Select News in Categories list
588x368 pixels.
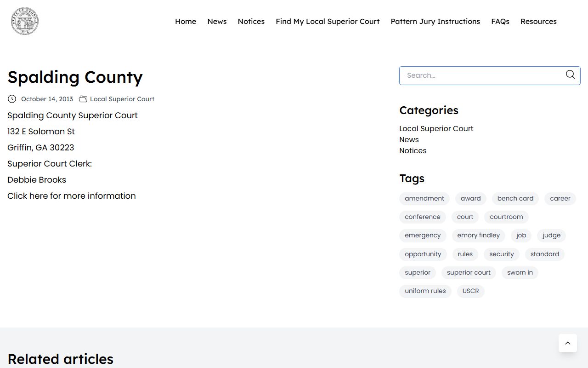[x=409, y=140]
